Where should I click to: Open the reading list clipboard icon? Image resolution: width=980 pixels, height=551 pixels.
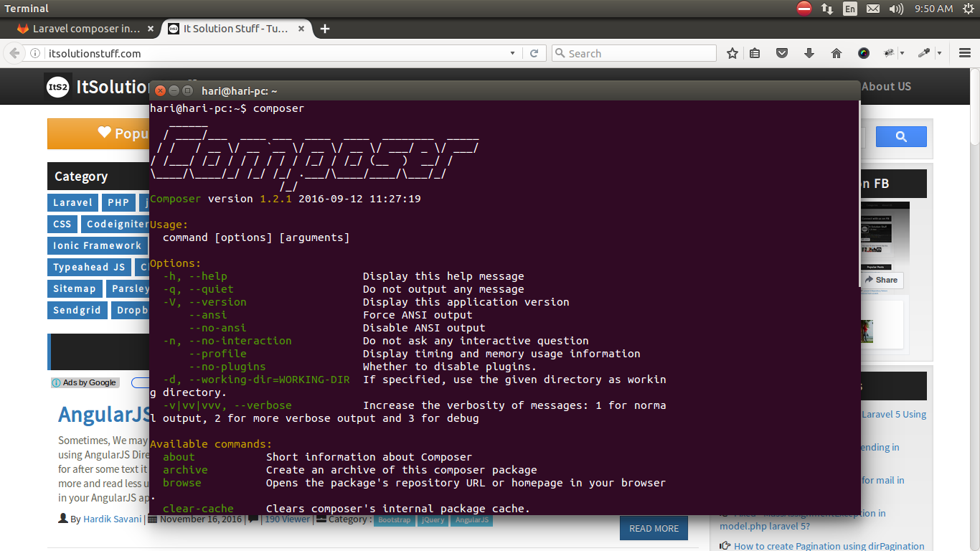pyautogui.click(x=755, y=52)
